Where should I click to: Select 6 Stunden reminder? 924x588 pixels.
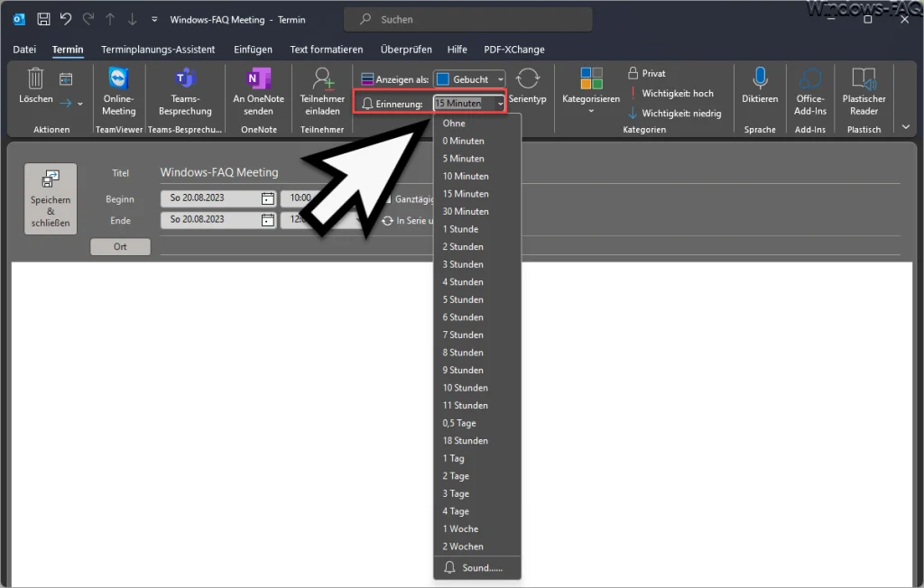pos(477,317)
